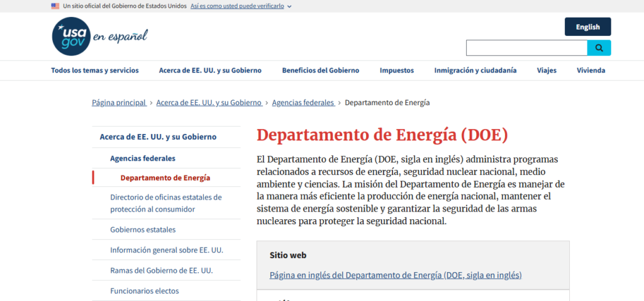Image resolution: width=644 pixels, height=301 pixels.
Task: Select 'Gobiernos estatales' in sidebar
Action: pos(143,229)
